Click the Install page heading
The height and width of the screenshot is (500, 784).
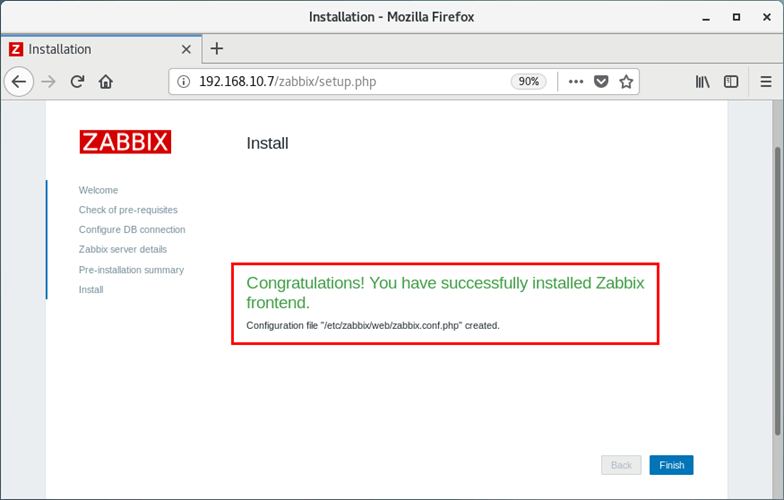point(268,144)
